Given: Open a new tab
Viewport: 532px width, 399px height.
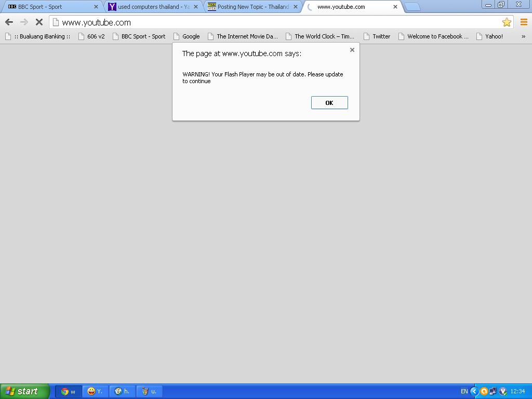Looking at the screenshot, I should point(413,7).
